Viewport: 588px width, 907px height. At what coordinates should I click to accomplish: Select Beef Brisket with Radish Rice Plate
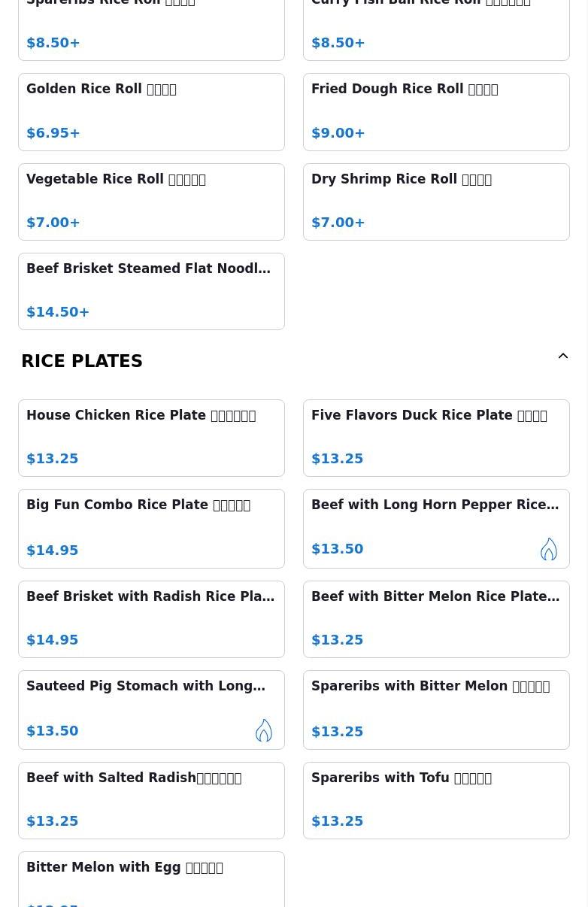[151, 619]
